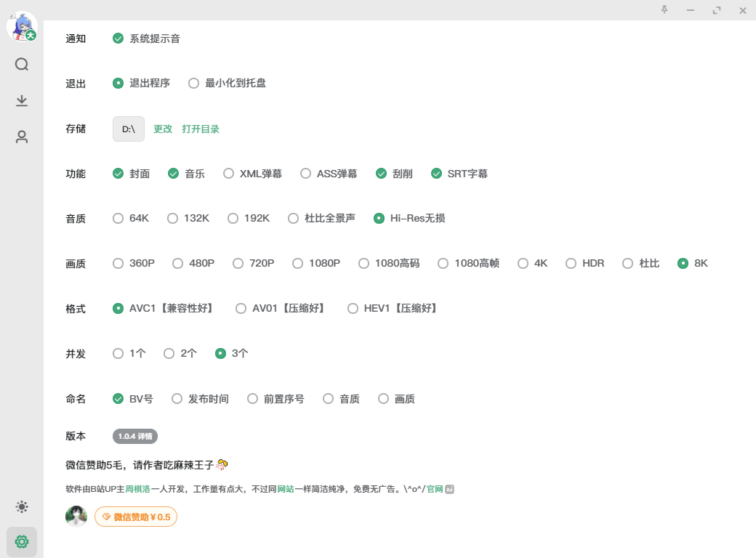Choose 杜比全景声 audio quality
Screen dimensions: 756x558
[293, 218]
